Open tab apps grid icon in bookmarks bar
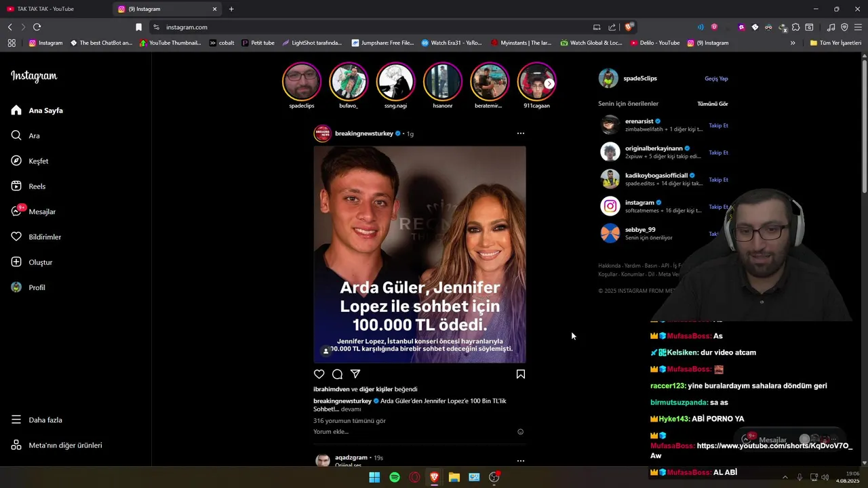This screenshot has height=488, width=868. click(12, 43)
